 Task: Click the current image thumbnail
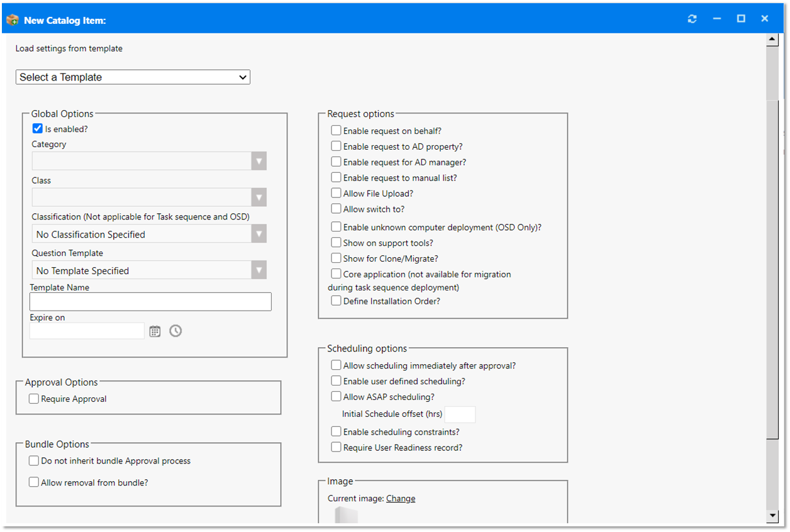346,516
